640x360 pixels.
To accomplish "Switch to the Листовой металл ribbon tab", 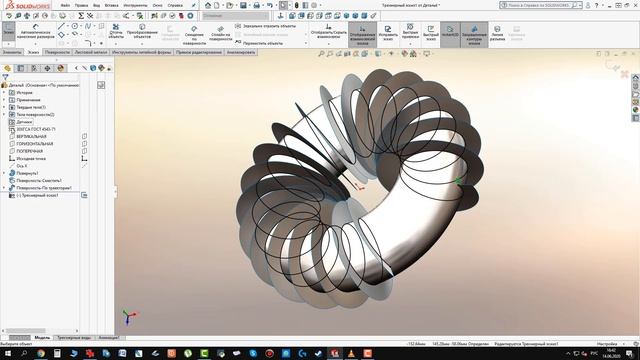I will (91, 52).
